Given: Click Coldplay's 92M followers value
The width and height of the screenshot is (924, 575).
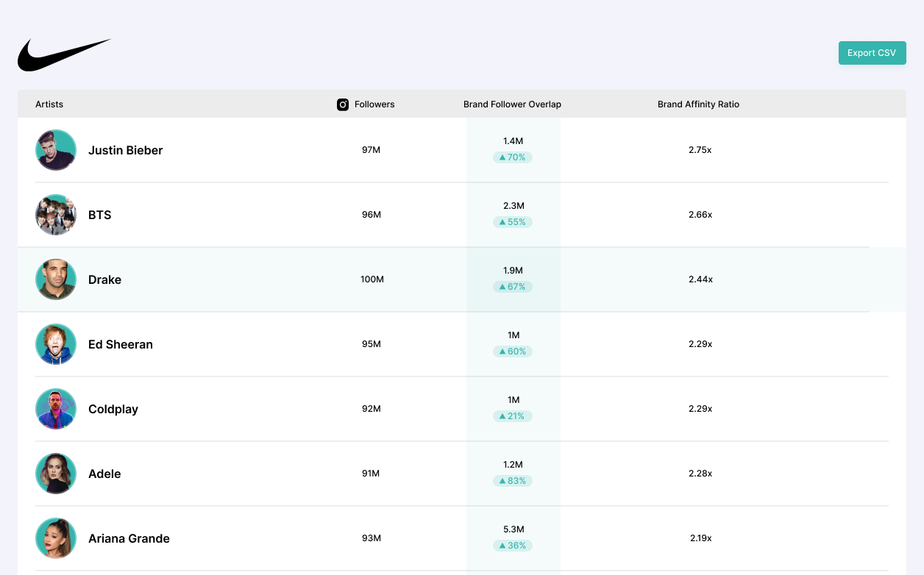Looking at the screenshot, I should pos(372,409).
